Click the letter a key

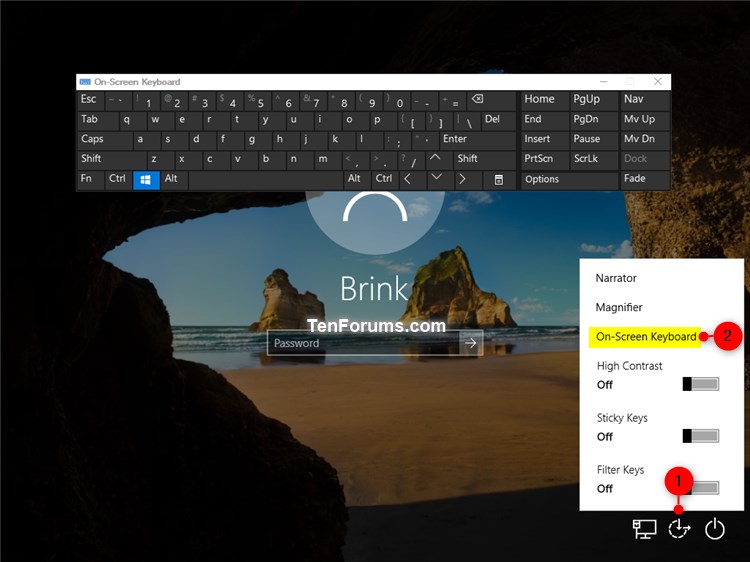146,141
